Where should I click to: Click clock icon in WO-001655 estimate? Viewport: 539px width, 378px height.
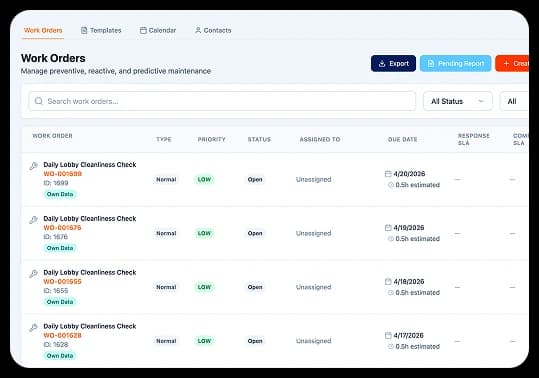click(391, 293)
